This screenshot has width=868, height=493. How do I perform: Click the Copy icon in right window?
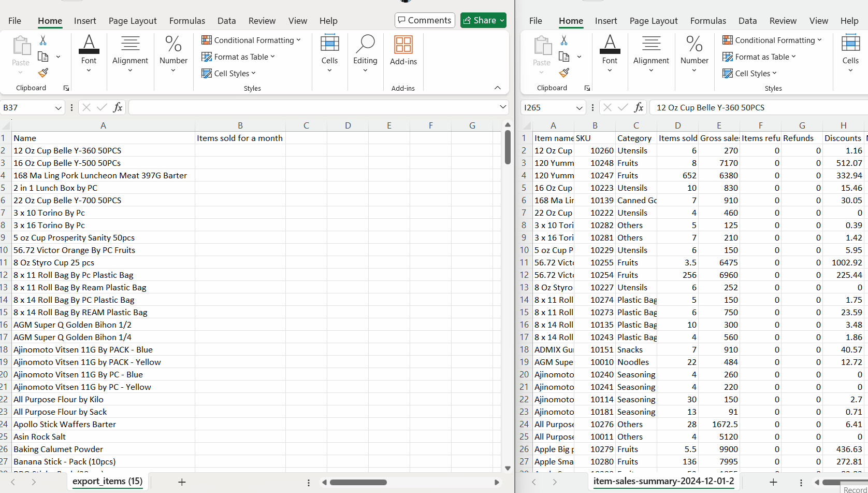pos(564,57)
